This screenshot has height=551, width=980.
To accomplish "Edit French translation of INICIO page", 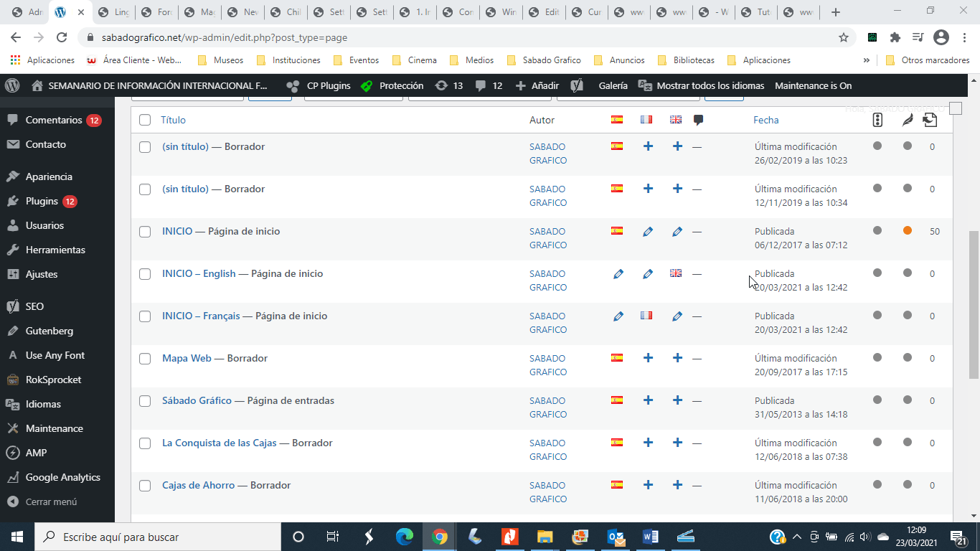I will [648, 231].
